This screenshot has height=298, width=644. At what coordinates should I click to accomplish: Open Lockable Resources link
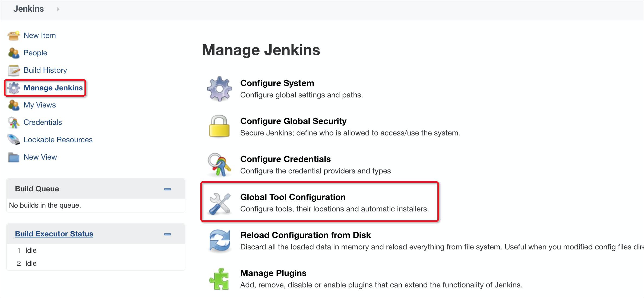[58, 140]
